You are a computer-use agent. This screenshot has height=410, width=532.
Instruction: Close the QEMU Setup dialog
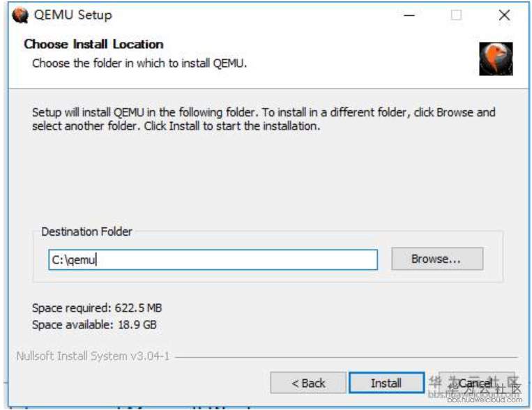pyautogui.click(x=504, y=15)
